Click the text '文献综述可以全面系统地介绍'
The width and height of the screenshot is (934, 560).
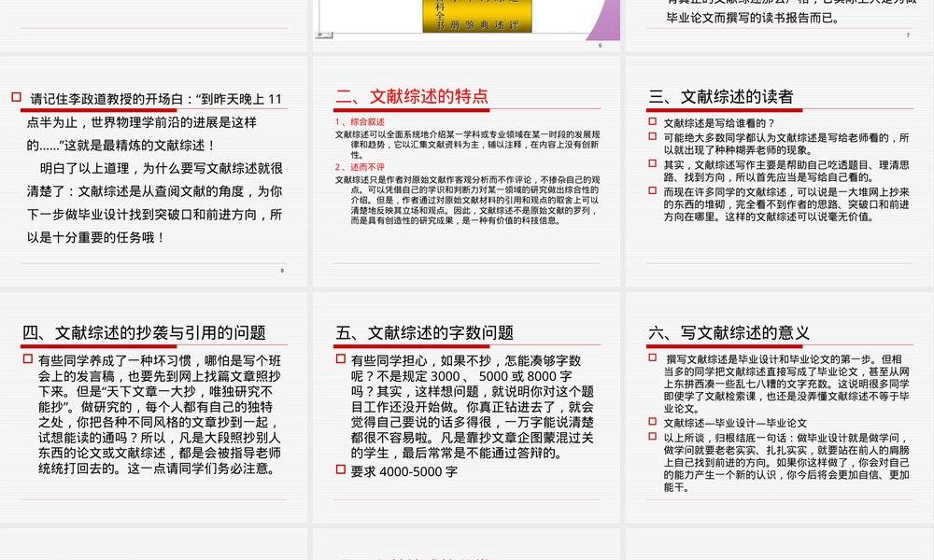467,145
